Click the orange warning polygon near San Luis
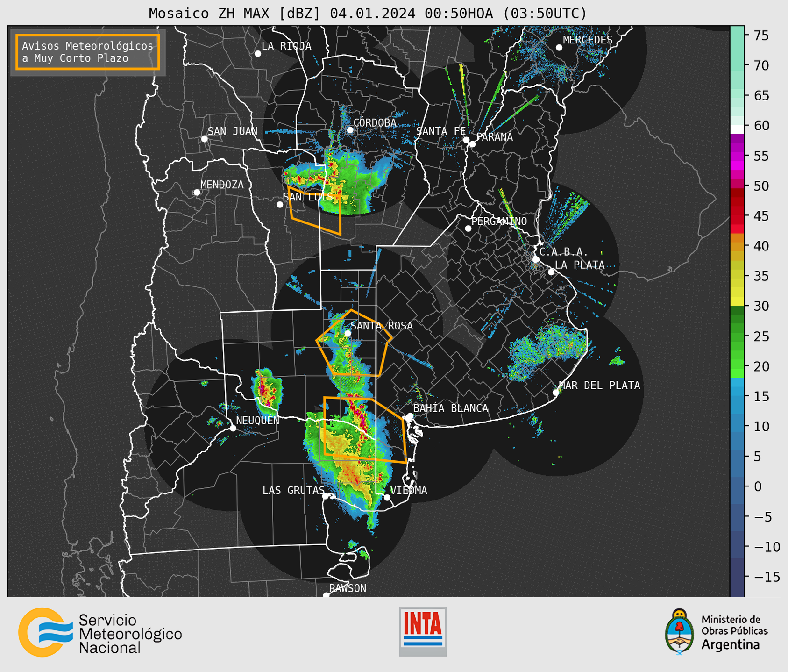This screenshot has height=672, width=788. click(314, 210)
